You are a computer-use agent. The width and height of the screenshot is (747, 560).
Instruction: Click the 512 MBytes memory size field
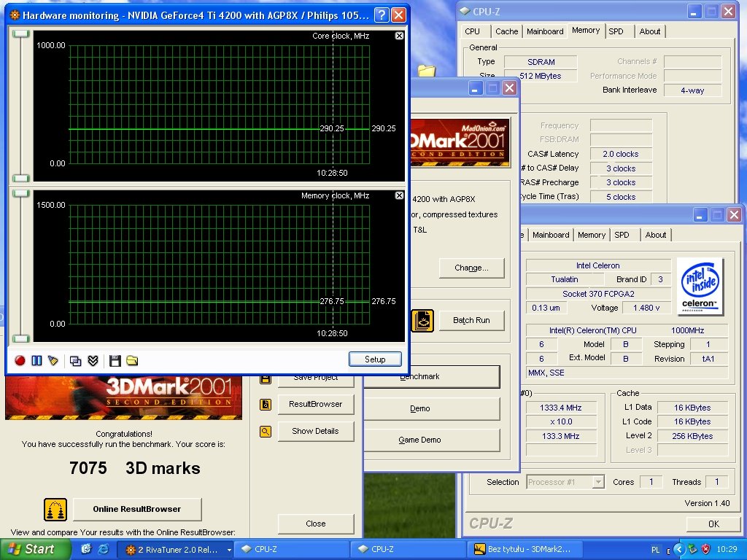pyautogui.click(x=541, y=76)
